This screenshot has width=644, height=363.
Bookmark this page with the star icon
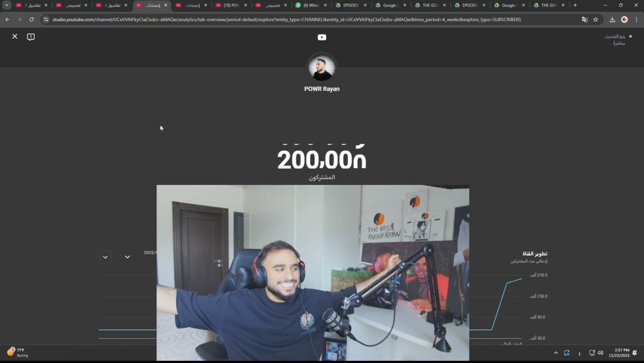(x=596, y=19)
